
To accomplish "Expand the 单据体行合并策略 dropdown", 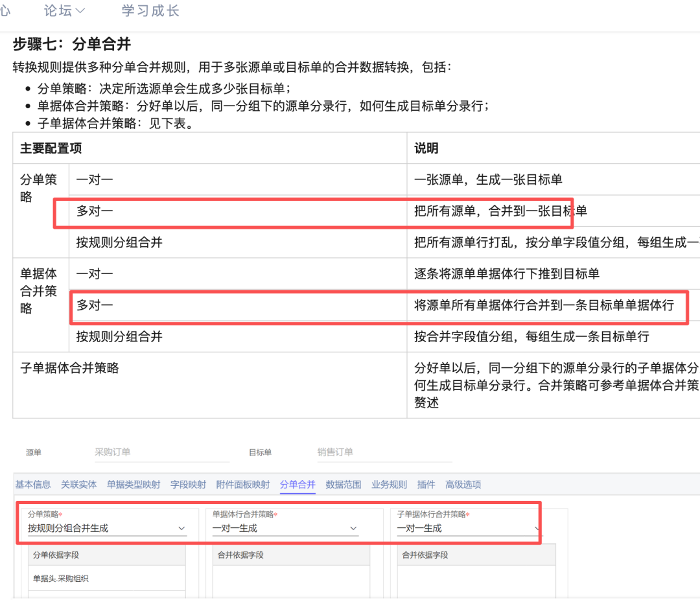I will tap(285, 528).
